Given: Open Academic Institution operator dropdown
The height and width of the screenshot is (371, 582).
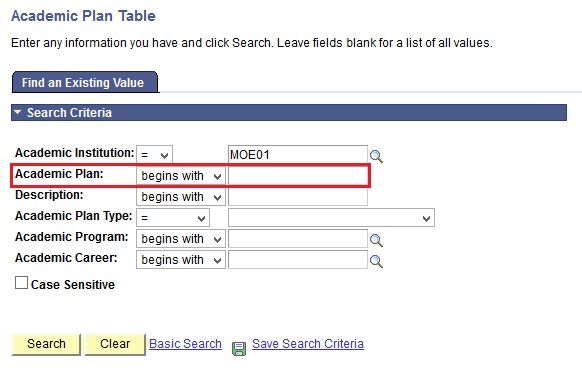Looking at the screenshot, I should click(154, 154).
